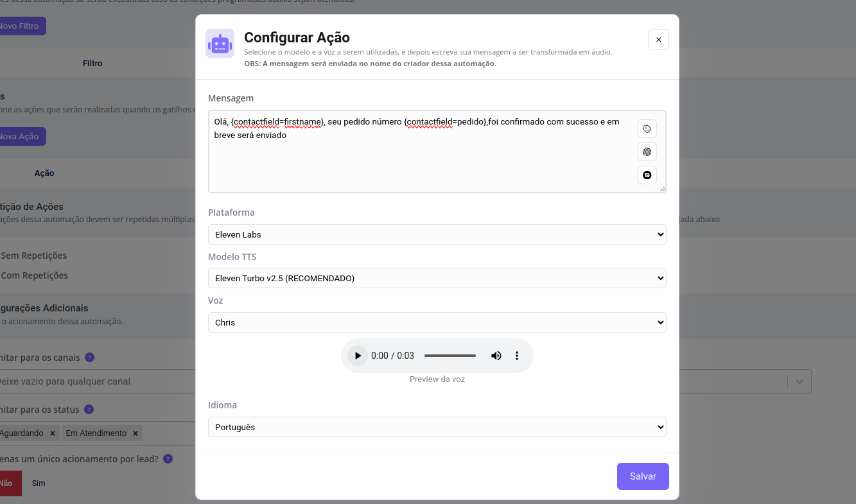Expand the Modelo TTS dropdown
856x504 pixels.
coord(437,278)
